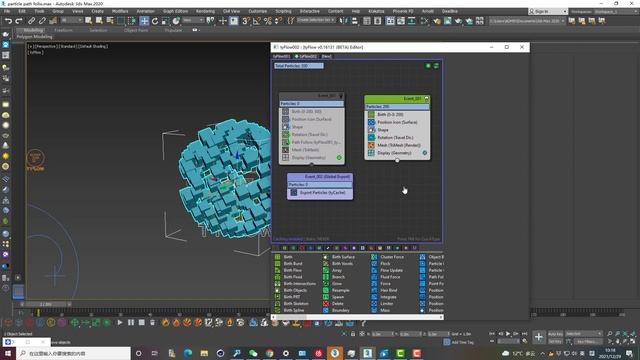This screenshot has height=360, width=640.
Task: Open the Animation menu
Action: click(x=145, y=11)
